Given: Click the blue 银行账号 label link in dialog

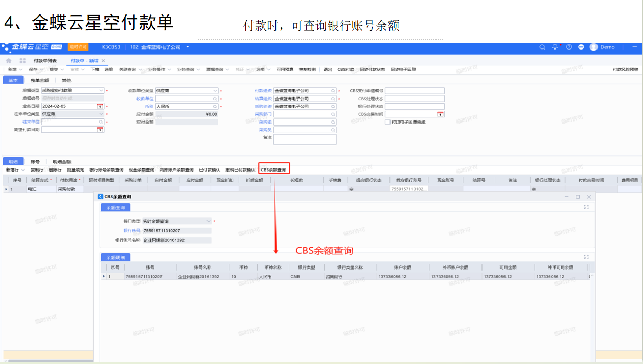Looking at the screenshot, I should coord(131,231).
